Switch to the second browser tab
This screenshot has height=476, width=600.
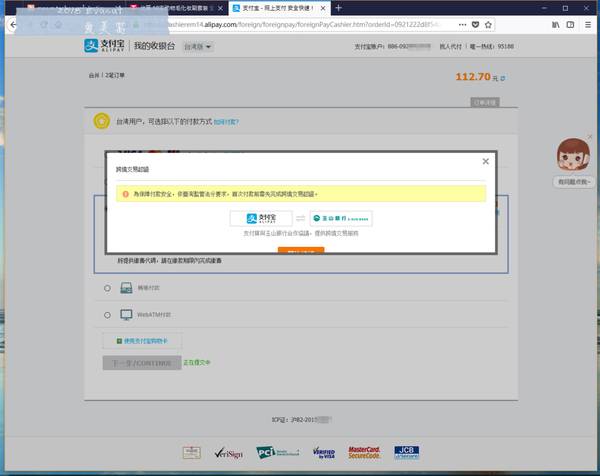pos(177,8)
